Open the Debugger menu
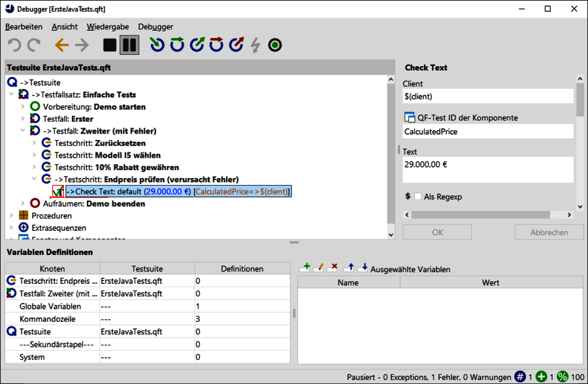 (x=155, y=27)
